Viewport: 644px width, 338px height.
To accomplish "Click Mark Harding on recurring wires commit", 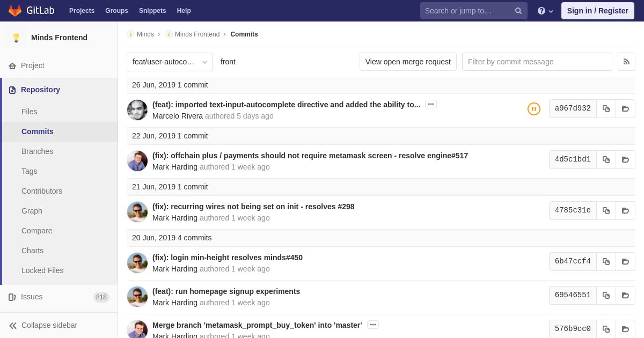I will click(175, 218).
